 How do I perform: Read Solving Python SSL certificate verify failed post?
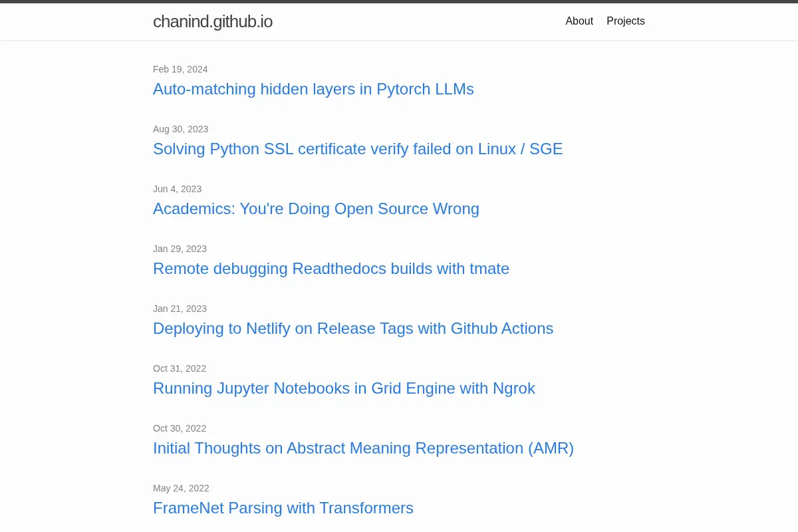(x=358, y=149)
